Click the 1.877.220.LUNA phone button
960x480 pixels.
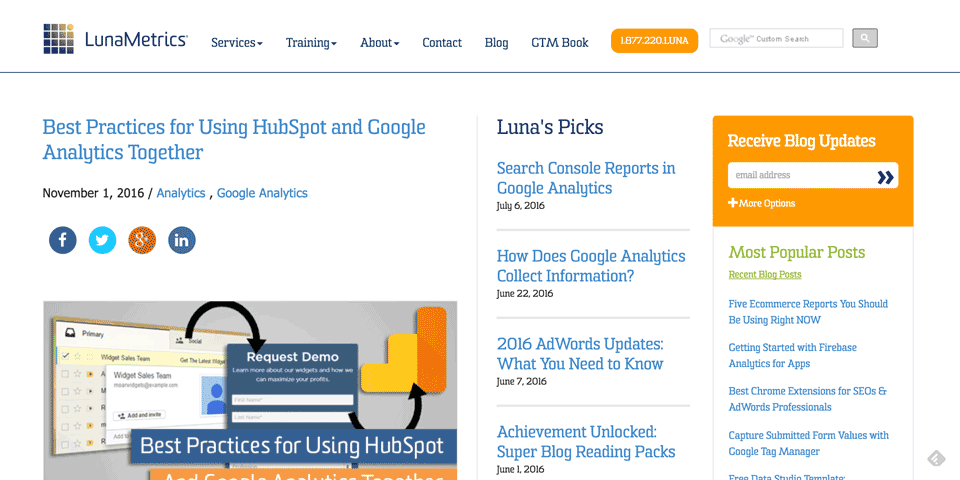654,41
